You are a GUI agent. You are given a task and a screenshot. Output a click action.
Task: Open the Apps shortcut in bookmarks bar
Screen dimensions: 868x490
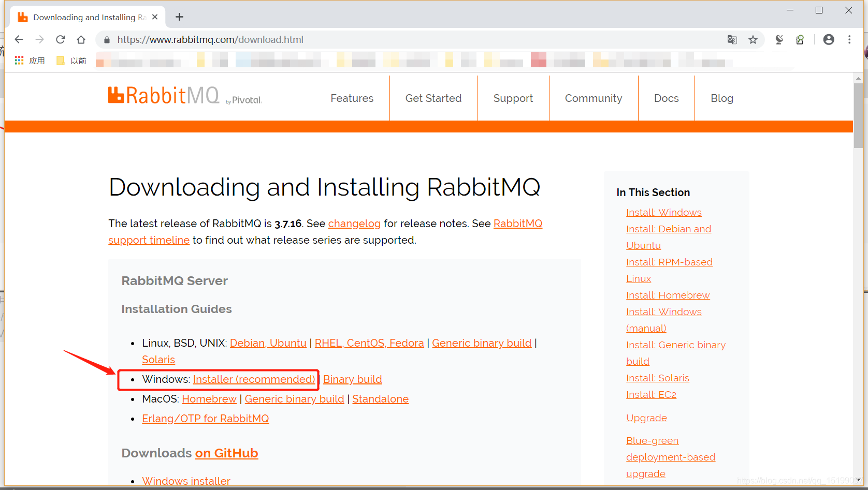(30, 61)
